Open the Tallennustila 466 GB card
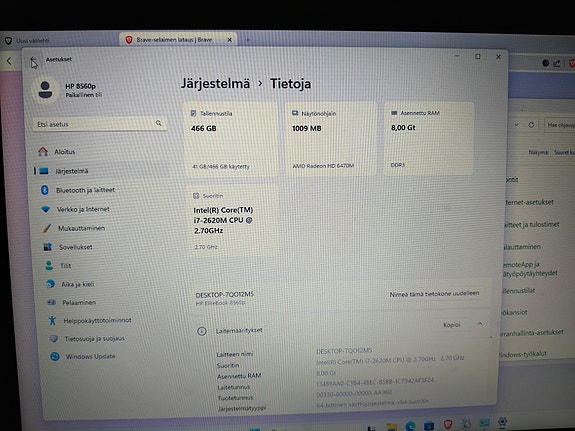The image size is (575, 431). pyautogui.click(x=232, y=139)
